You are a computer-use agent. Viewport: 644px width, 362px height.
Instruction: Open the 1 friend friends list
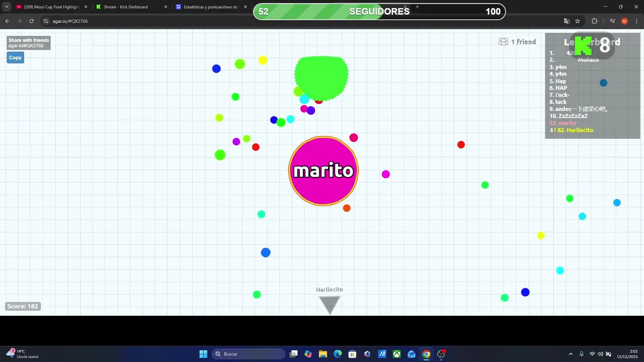coord(517,42)
